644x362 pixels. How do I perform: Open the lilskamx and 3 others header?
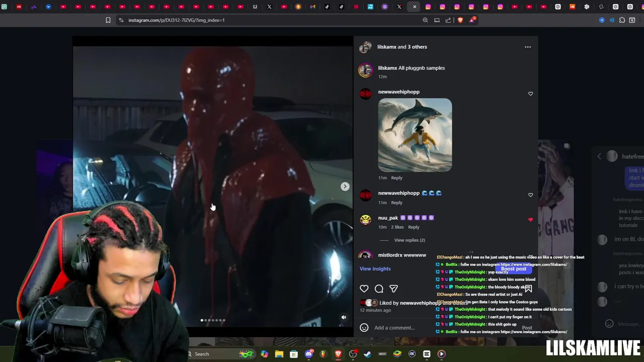click(x=402, y=47)
